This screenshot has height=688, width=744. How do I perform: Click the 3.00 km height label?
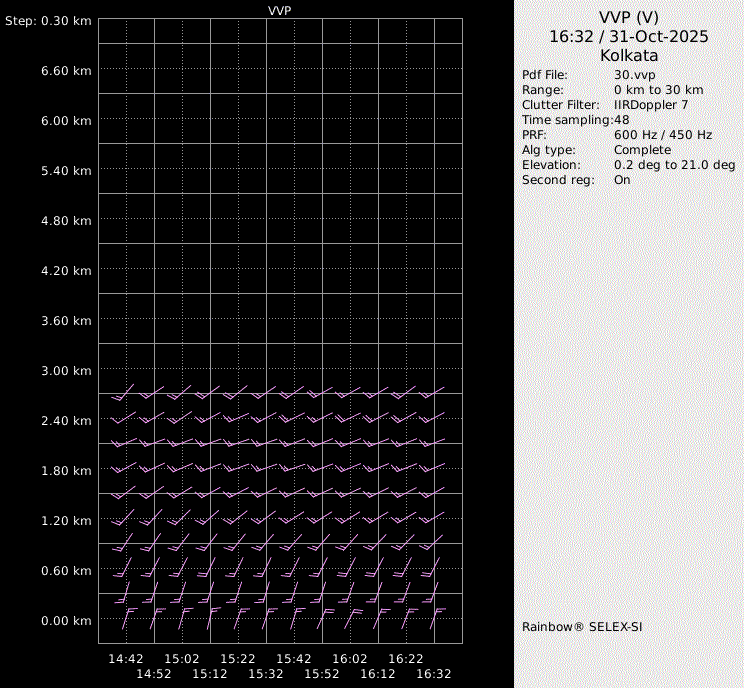[x=67, y=371]
